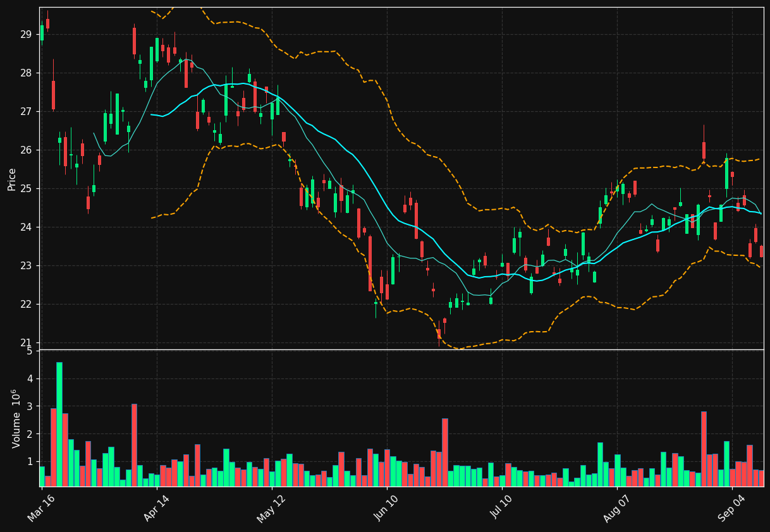The height and width of the screenshot is (532, 770).
Task: Click the 5 volume tick label
Action: (29, 351)
